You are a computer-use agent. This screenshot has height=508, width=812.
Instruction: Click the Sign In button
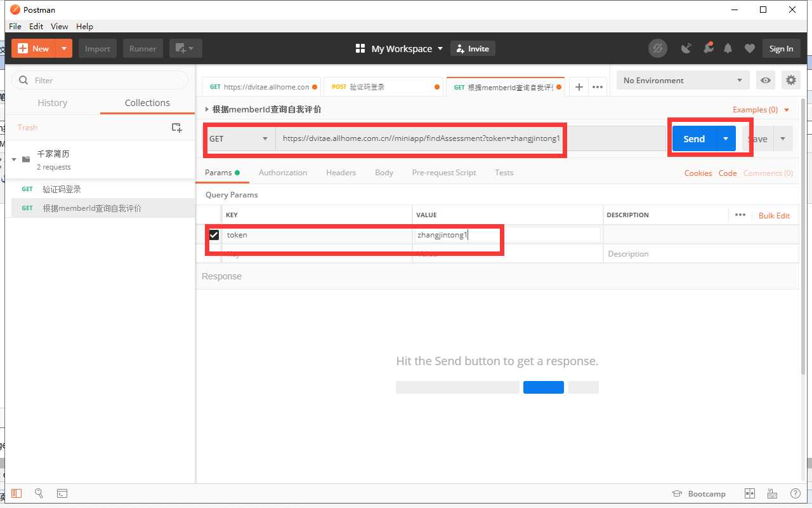(x=781, y=48)
